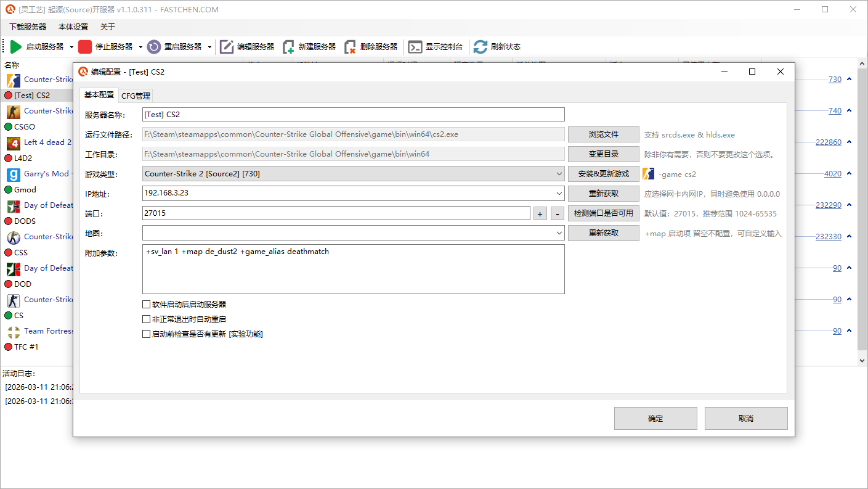Open the Show Console terminal icon
This screenshot has height=489, width=868.
pyautogui.click(x=415, y=47)
